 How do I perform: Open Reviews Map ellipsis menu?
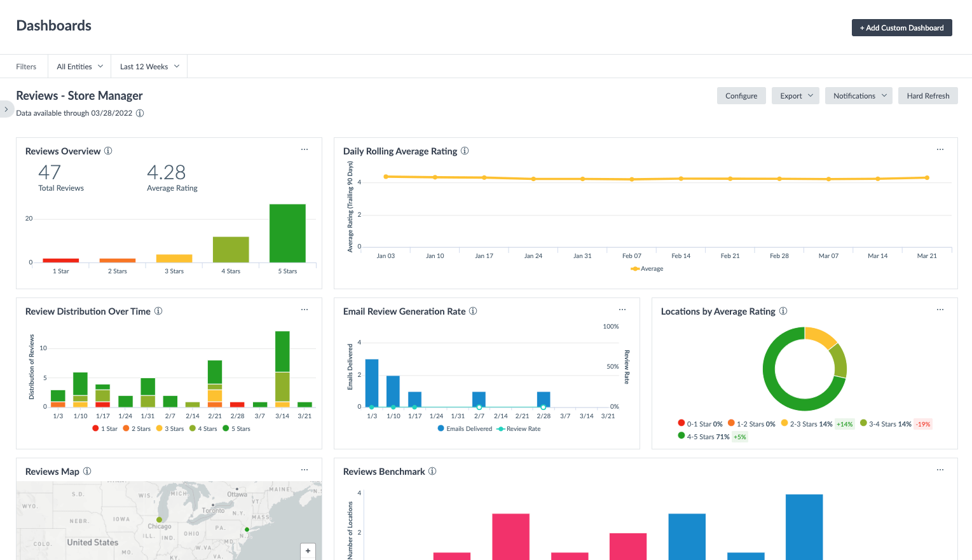point(305,470)
